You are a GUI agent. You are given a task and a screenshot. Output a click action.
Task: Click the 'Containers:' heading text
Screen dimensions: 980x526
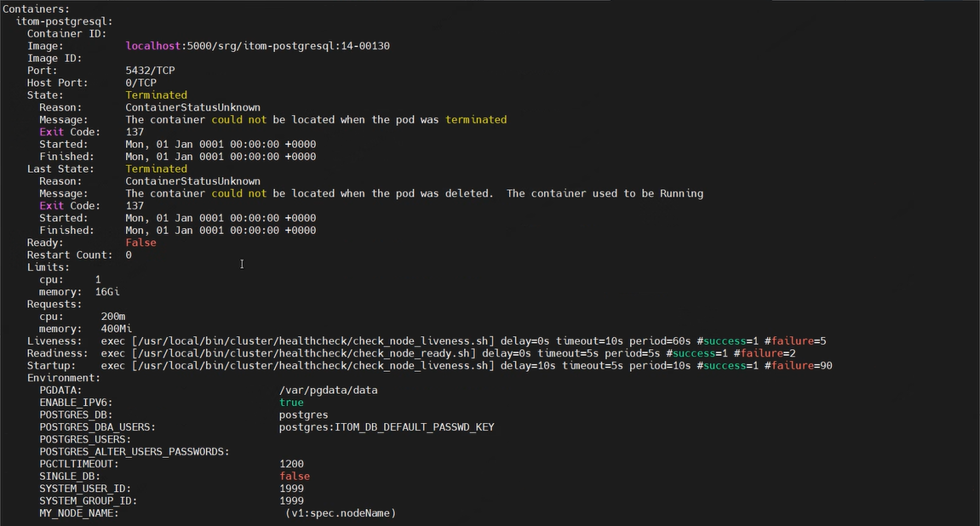37,9
